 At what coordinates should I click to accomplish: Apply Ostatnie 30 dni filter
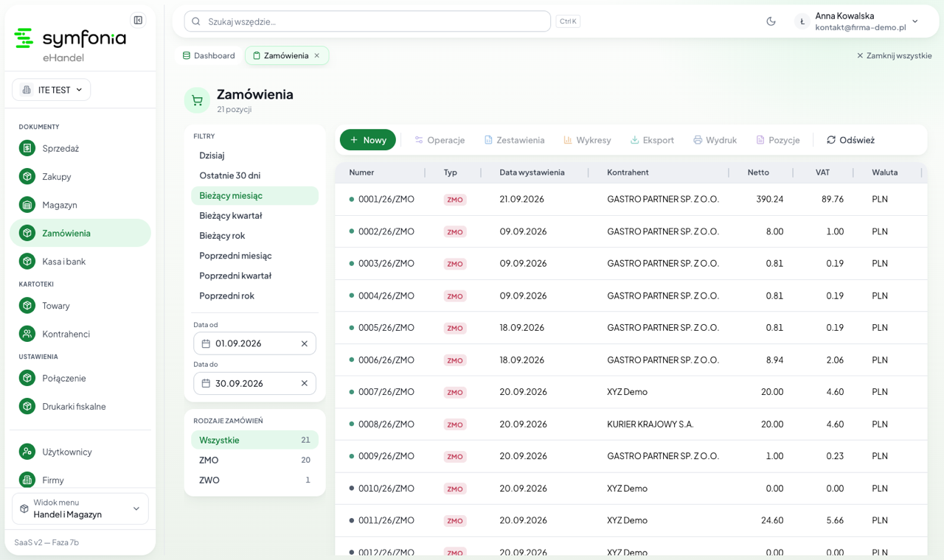pos(254,175)
